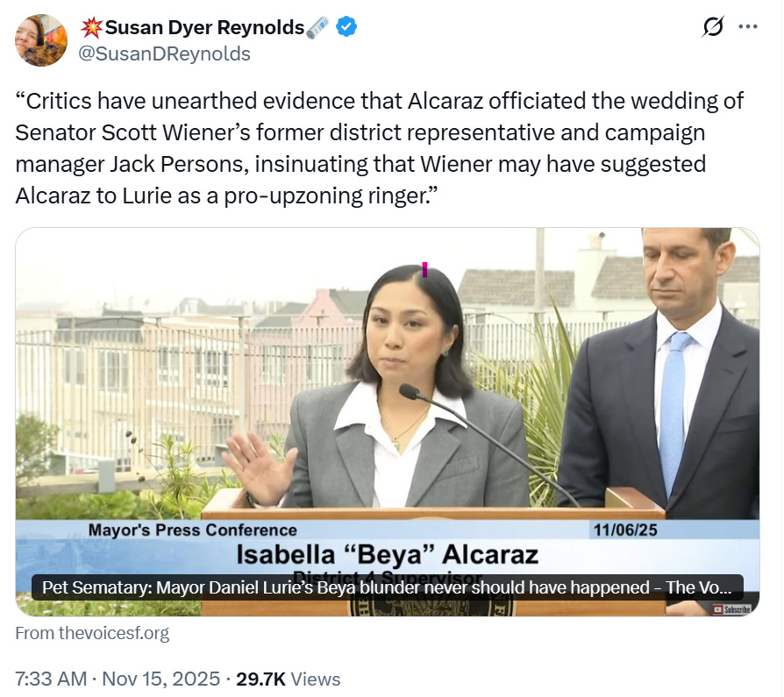Click the 29.7K Views count
The height and width of the screenshot is (697, 784).
(288, 679)
